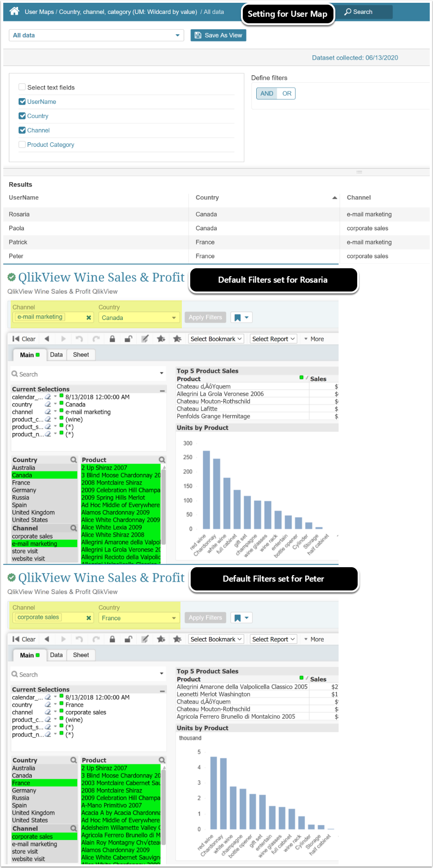Lock selections in Canada dashboard toolbar
This screenshot has height=868, width=433.
[112, 339]
